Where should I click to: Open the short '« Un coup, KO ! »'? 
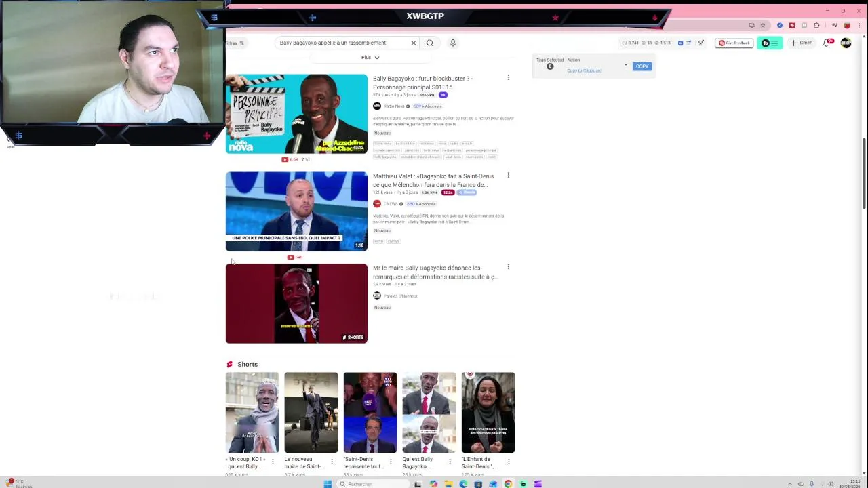tap(252, 413)
